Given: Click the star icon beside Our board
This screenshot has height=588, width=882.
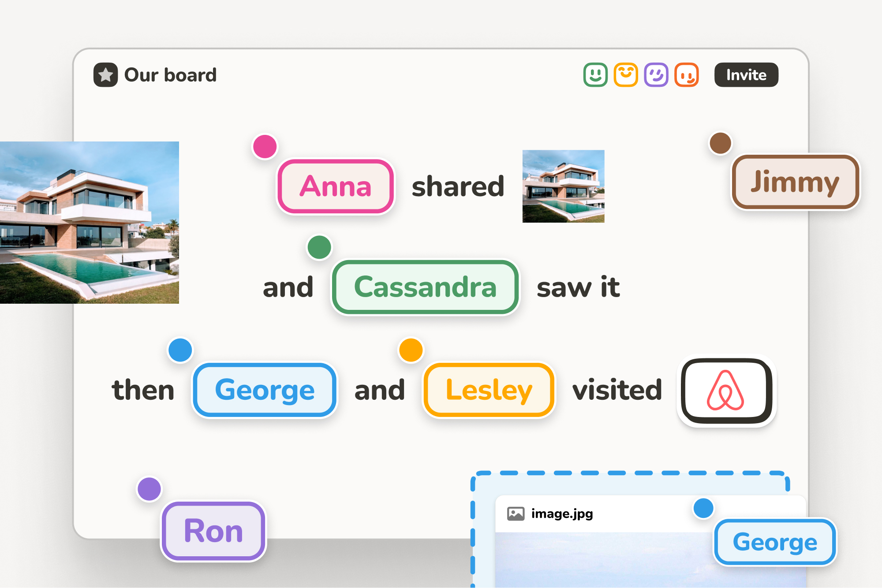Looking at the screenshot, I should (105, 75).
